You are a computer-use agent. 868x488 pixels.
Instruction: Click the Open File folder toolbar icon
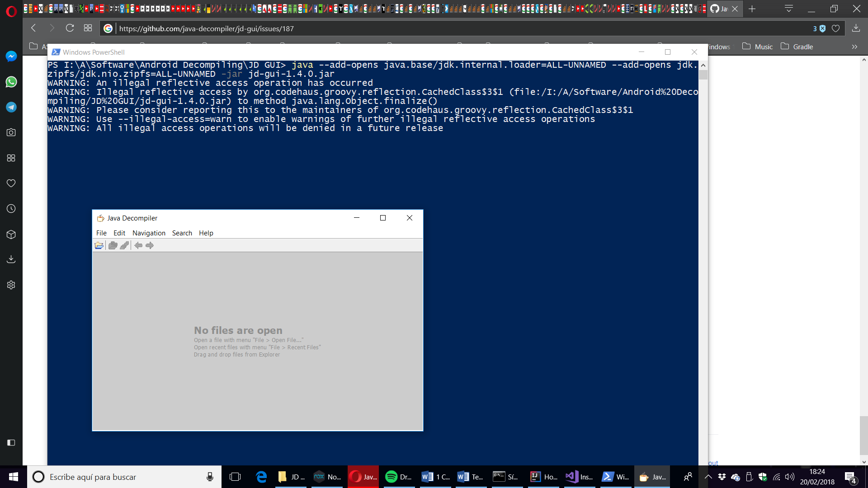pyautogui.click(x=99, y=245)
